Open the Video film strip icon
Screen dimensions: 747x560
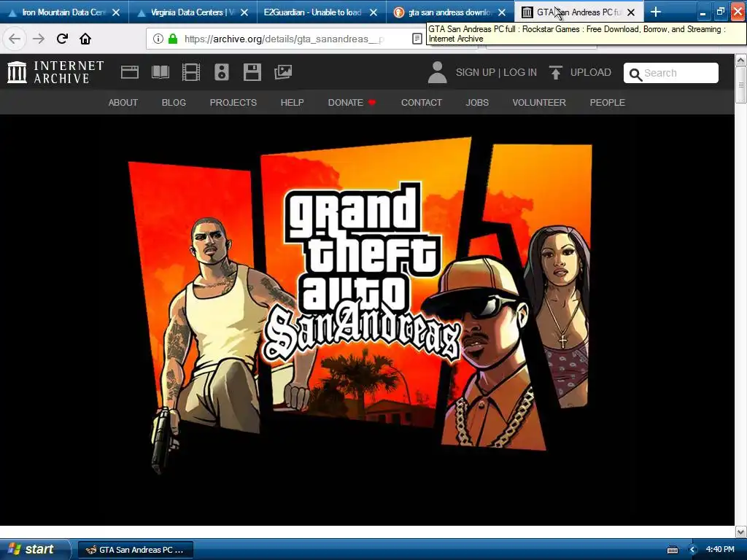(x=191, y=72)
